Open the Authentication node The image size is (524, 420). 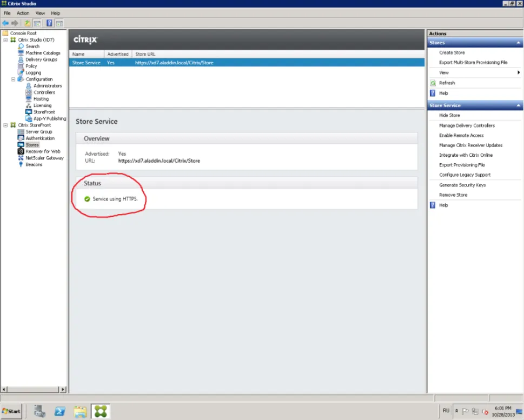point(40,138)
